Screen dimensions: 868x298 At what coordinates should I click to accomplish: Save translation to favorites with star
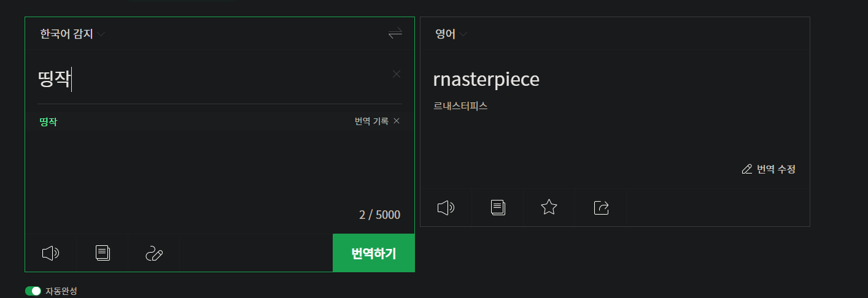coord(549,208)
